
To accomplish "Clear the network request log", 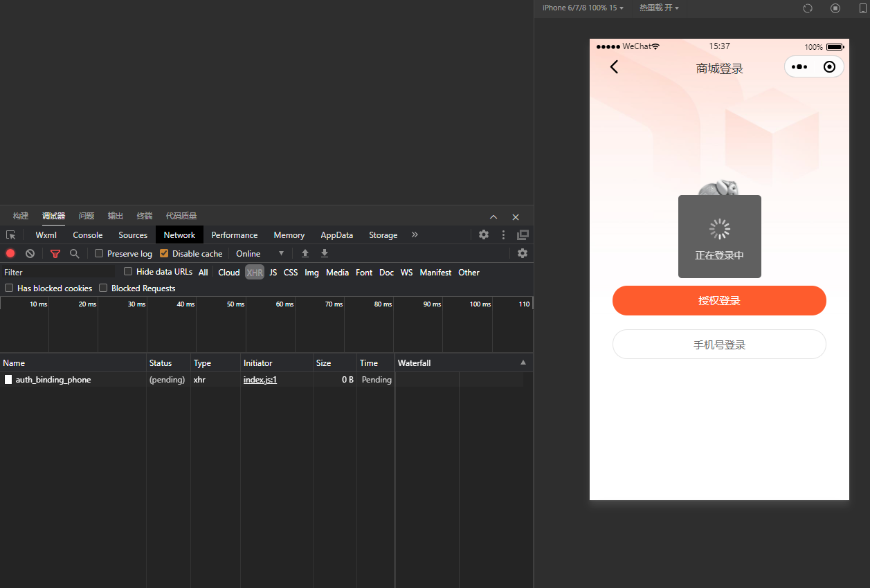I will pyautogui.click(x=30, y=253).
